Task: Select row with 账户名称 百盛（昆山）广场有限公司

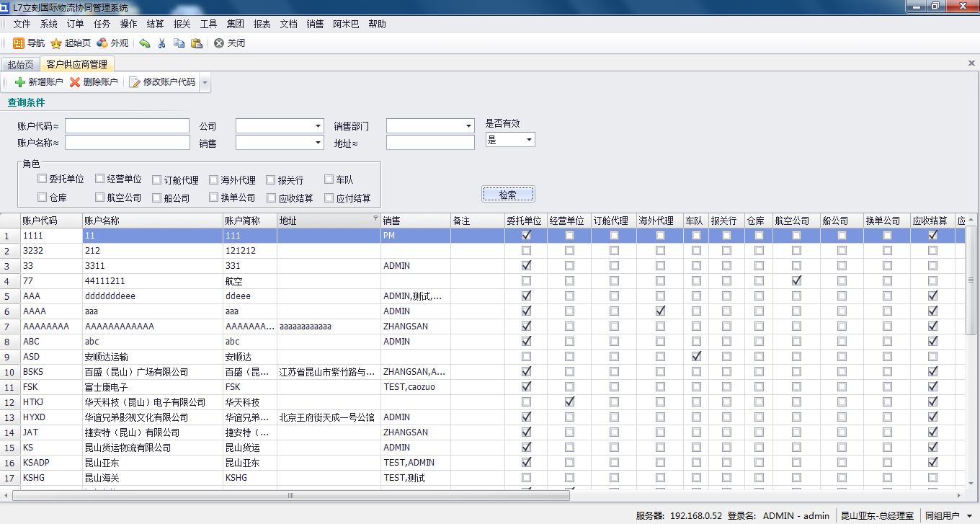Action: coord(482,371)
